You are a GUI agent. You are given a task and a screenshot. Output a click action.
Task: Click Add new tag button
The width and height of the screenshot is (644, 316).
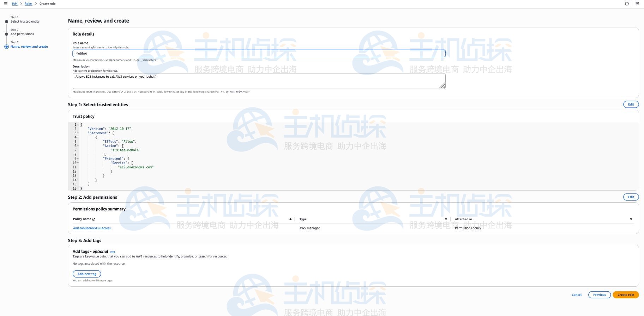click(x=87, y=274)
